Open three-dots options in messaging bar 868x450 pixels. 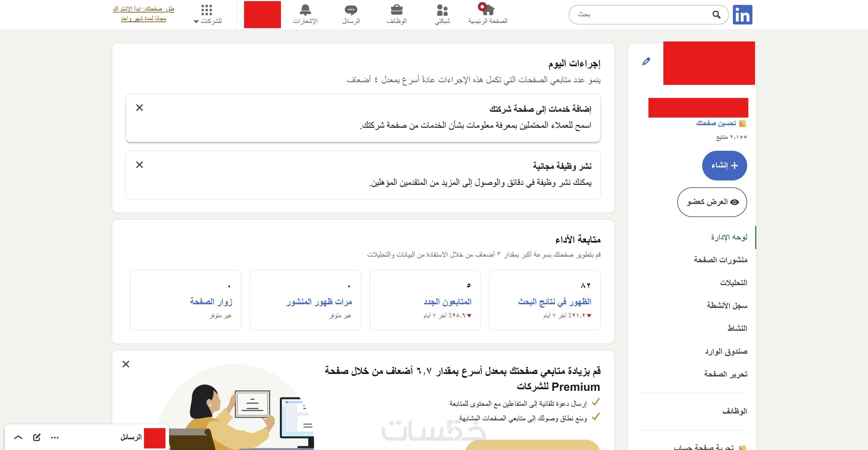tap(55, 437)
